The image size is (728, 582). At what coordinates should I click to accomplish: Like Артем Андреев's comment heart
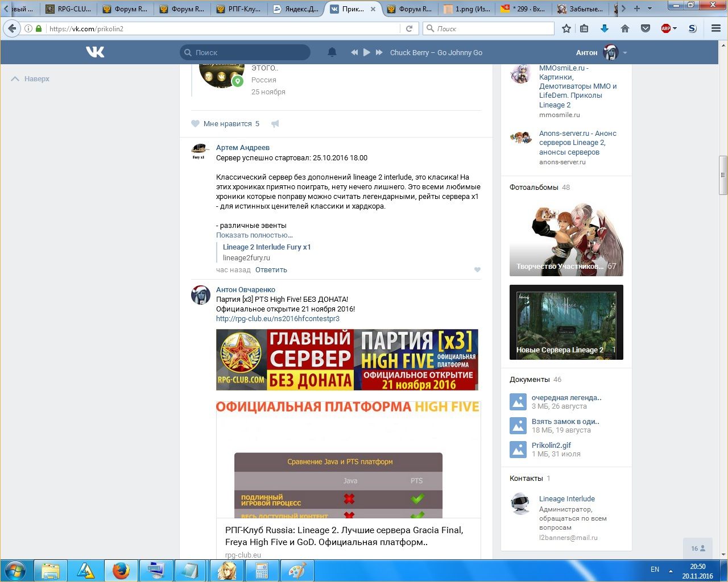coord(477,270)
